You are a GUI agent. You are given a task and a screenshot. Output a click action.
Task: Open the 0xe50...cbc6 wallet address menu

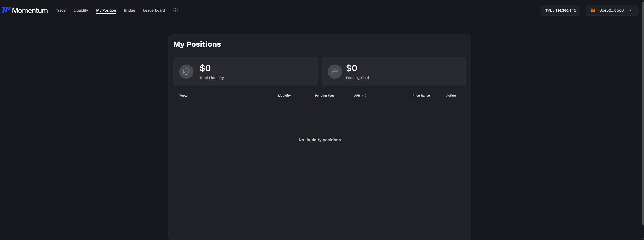pos(611,10)
